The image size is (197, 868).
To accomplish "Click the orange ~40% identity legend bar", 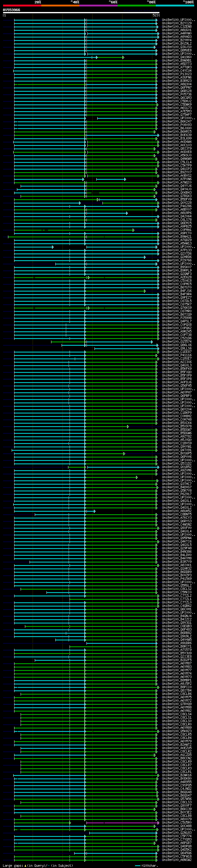I will [60, 6].
